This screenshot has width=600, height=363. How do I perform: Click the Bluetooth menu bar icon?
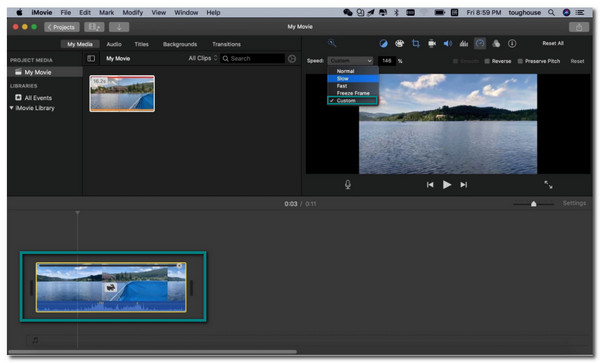[396, 13]
